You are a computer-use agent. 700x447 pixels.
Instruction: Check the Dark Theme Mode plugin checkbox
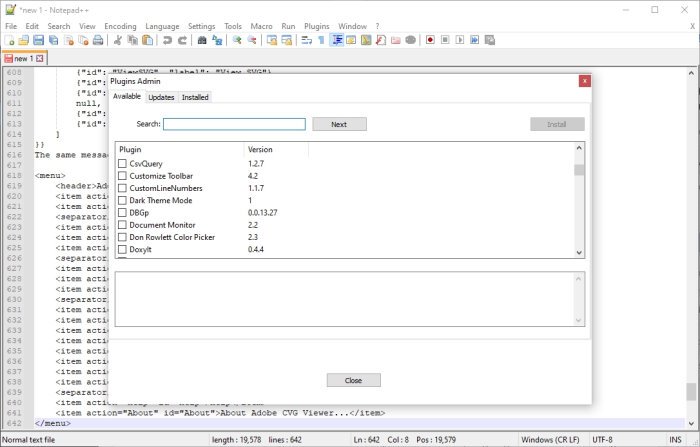[x=122, y=201]
